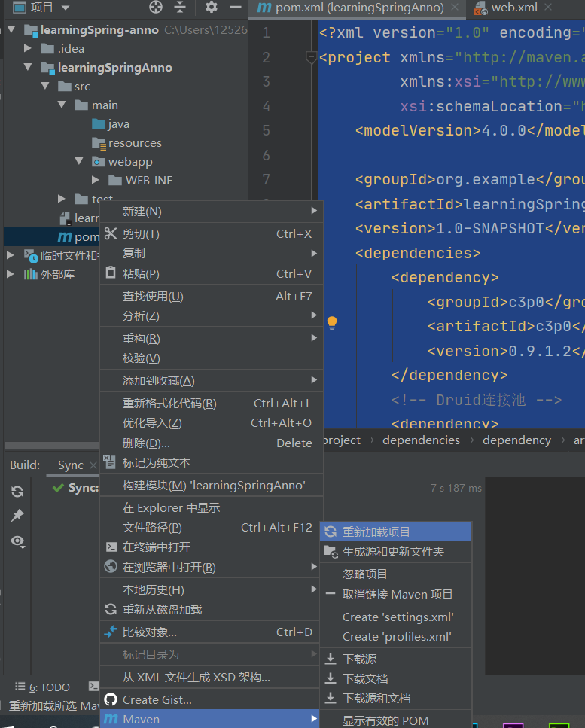Expand the 临时文件 scratches node
This screenshot has height=728, width=585.
11,255
